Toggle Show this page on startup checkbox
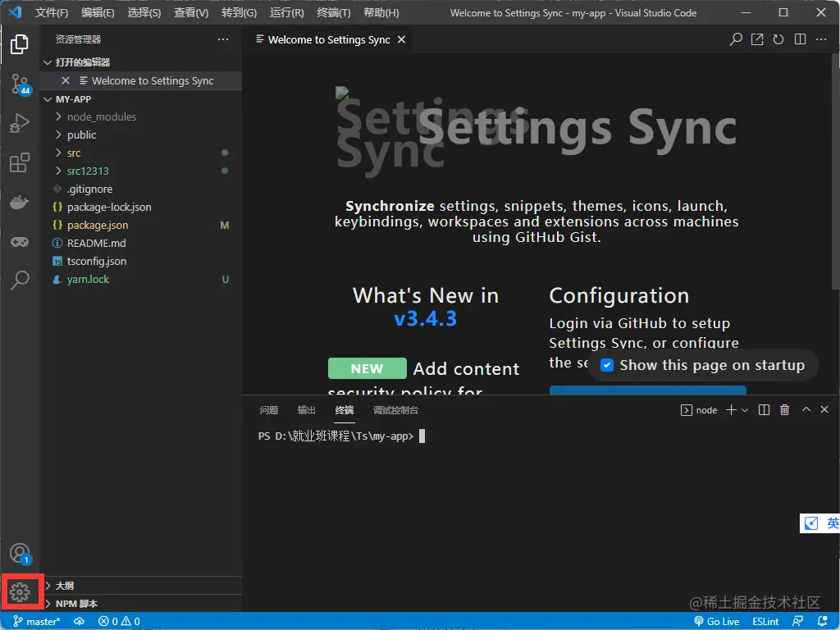The width and height of the screenshot is (840, 630). 606,365
